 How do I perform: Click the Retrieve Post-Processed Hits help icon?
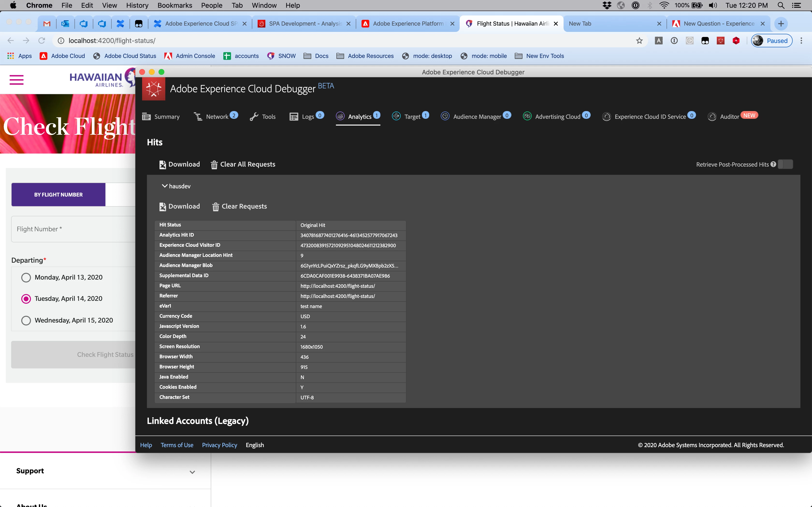(773, 164)
